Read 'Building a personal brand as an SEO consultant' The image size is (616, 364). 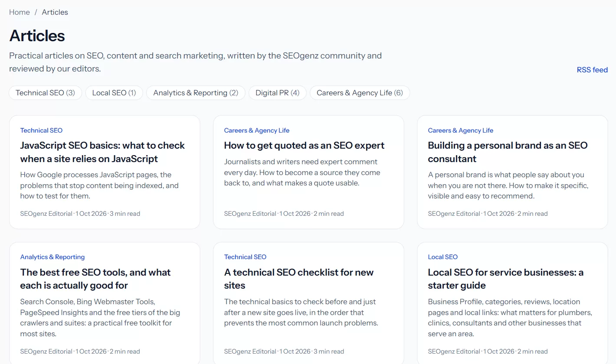coord(508,152)
